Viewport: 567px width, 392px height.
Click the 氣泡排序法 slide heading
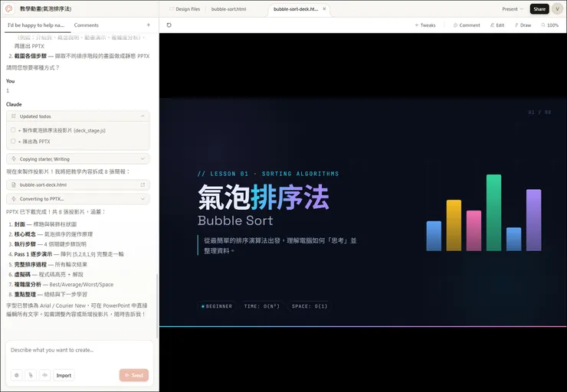pyautogui.click(x=264, y=198)
